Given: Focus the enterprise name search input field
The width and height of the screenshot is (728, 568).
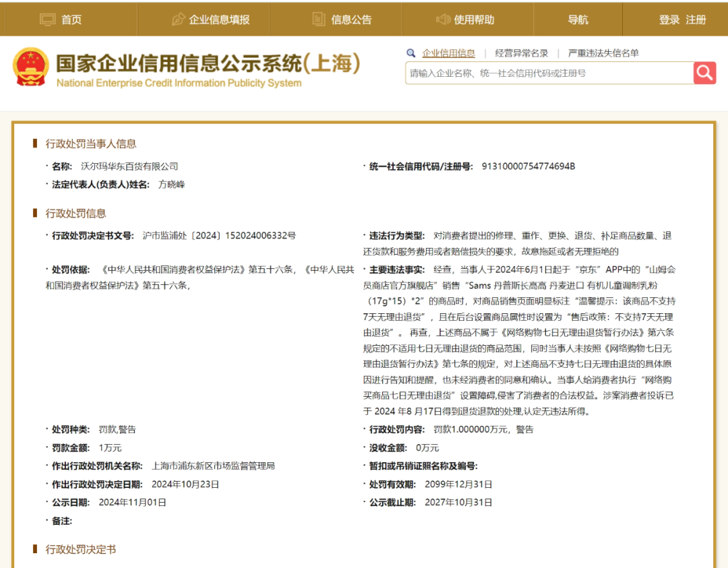Looking at the screenshot, I should (x=550, y=73).
